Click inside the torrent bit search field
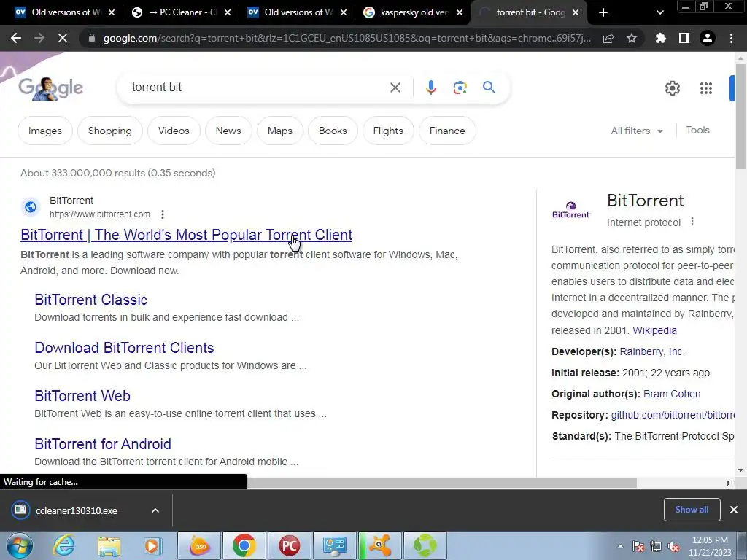The image size is (747, 560). (x=258, y=87)
